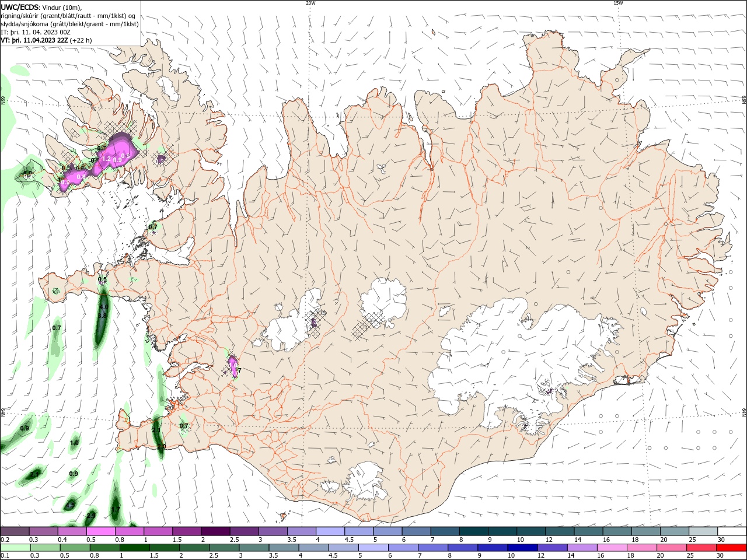Pick the light lavender 4–4.5 swatch, top legend row
Screen dimensions: 747x560
pyautogui.click(x=330, y=531)
